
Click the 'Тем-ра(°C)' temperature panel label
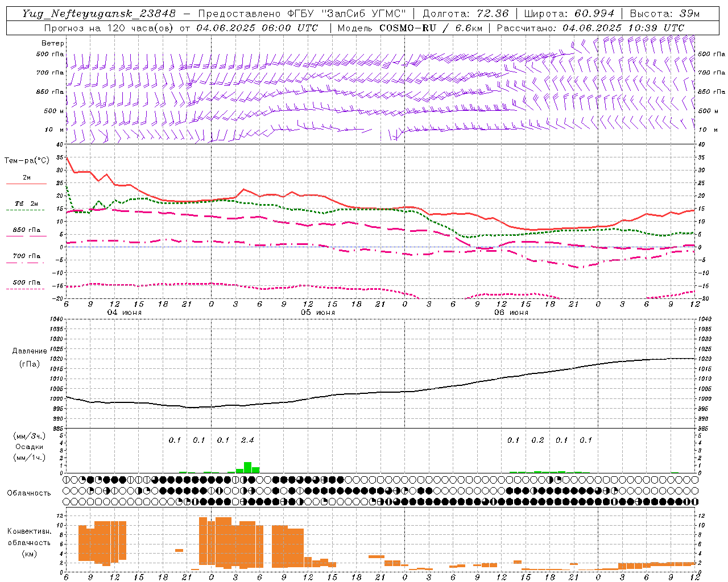(27, 161)
